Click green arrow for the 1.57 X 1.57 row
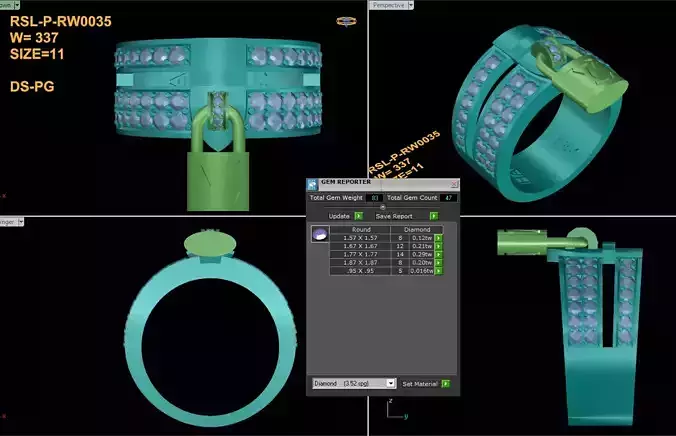 [x=438, y=238]
